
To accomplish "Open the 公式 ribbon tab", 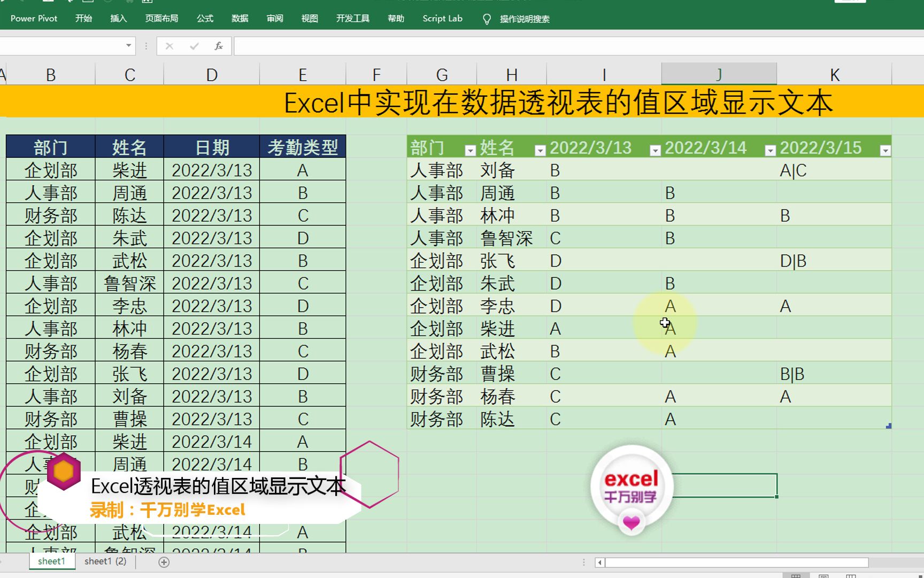I will [205, 18].
